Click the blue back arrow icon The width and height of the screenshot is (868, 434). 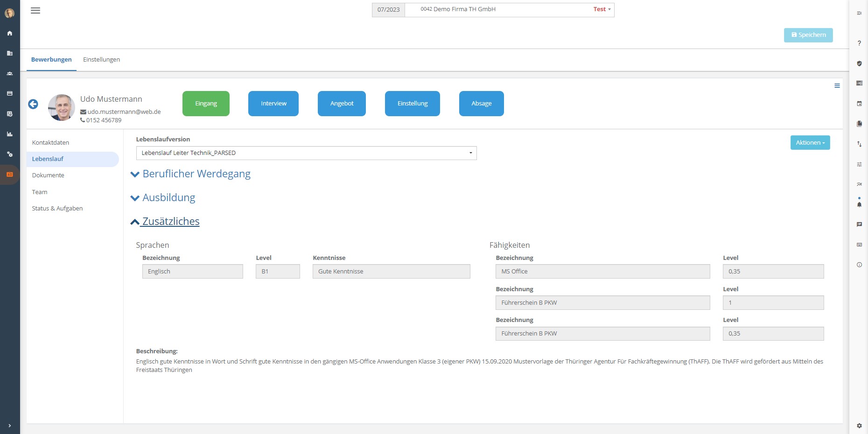(33, 104)
